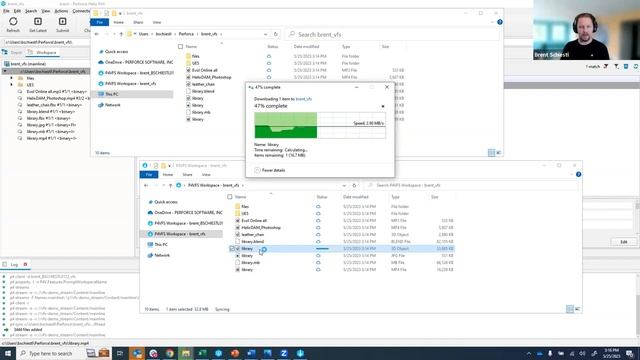Click the filter funnel icon in P4V
Image resolution: width=640 pixels, height=360 pixels.
pyautogui.click(x=616, y=66)
